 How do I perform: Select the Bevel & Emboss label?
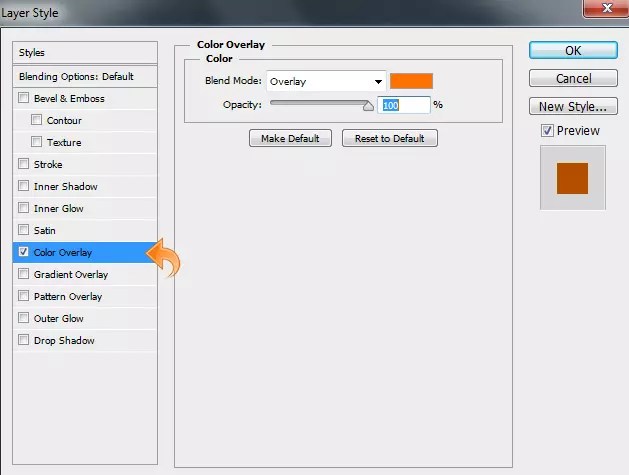point(69,99)
